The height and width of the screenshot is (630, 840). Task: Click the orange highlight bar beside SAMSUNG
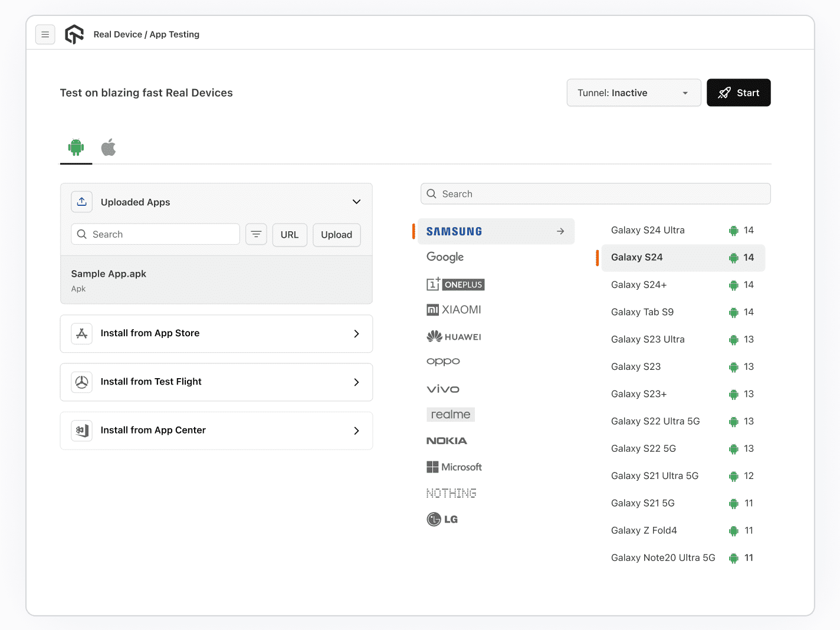pyautogui.click(x=414, y=231)
